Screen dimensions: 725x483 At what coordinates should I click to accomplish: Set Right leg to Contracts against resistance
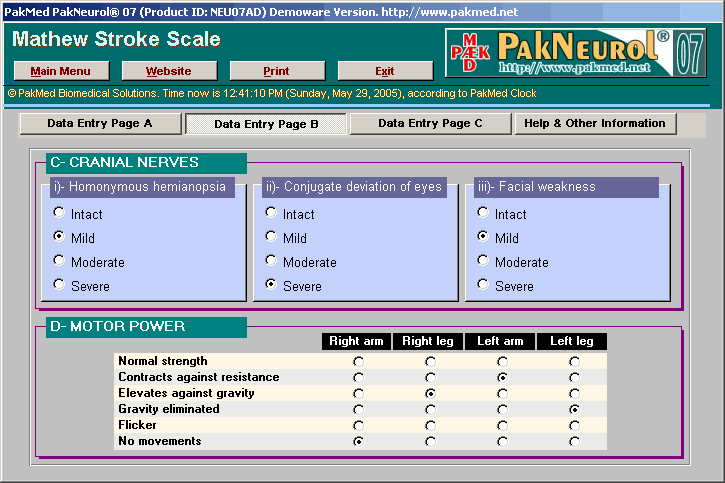point(430,378)
